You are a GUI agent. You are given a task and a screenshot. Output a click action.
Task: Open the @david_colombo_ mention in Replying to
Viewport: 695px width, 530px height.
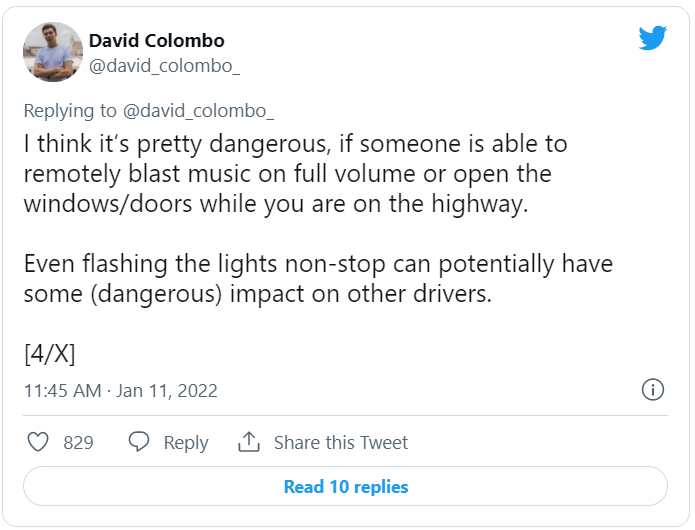coord(198,111)
